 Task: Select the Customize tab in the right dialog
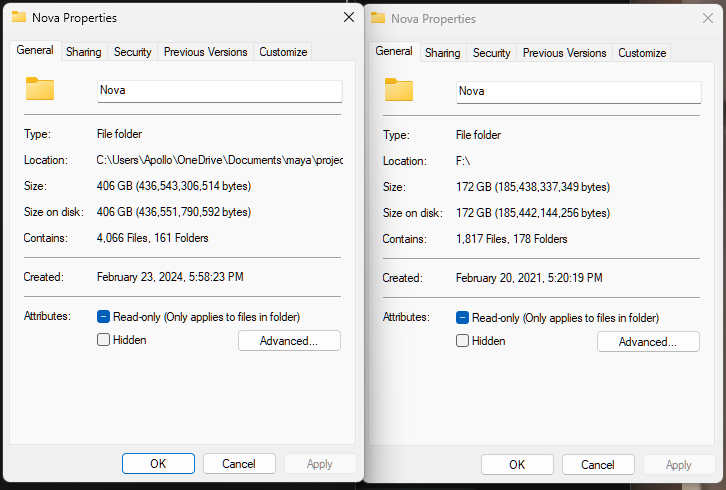click(641, 53)
